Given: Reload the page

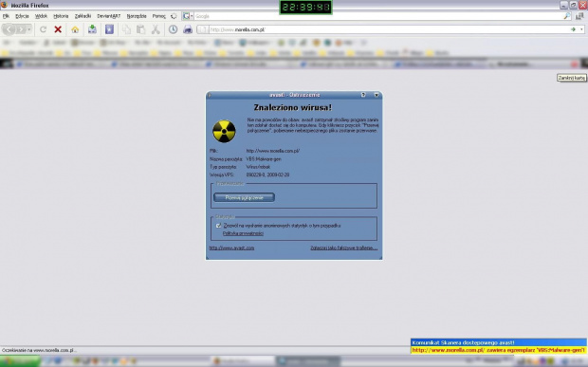Looking at the screenshot, I should (x=43, y=29).
